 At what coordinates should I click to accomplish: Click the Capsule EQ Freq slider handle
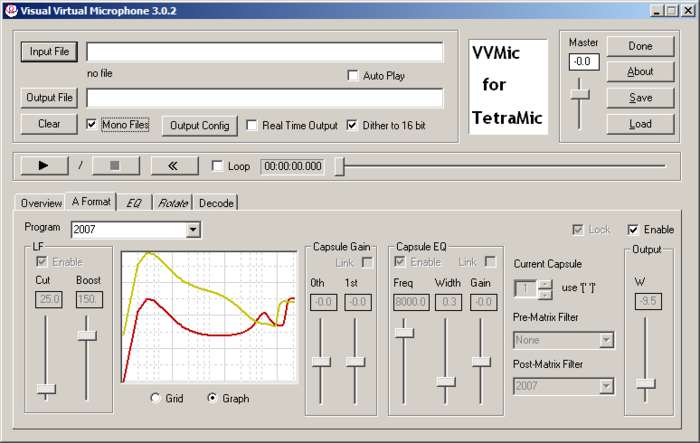coord(404,333)
